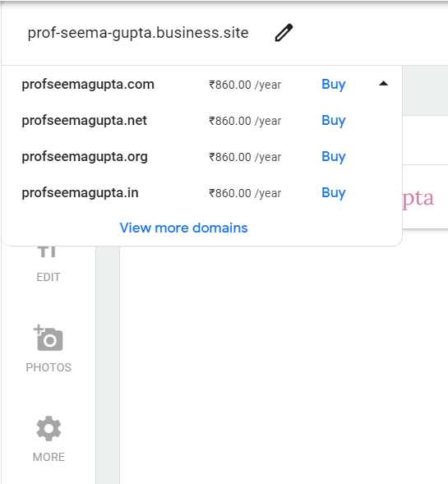448x484 pixels.
Task: Click the pink site title in preview
Action: coord(418,199)
